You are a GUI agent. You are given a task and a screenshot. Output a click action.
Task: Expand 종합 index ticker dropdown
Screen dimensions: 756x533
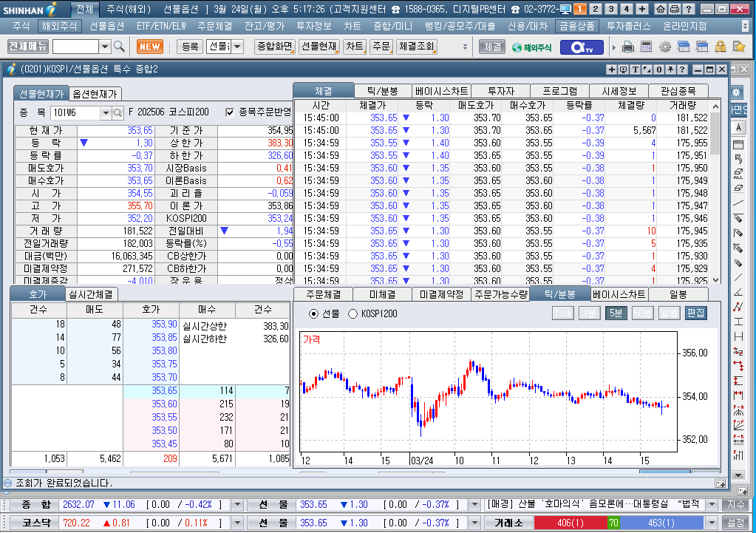pyautogui.click(x=237, y=505)
